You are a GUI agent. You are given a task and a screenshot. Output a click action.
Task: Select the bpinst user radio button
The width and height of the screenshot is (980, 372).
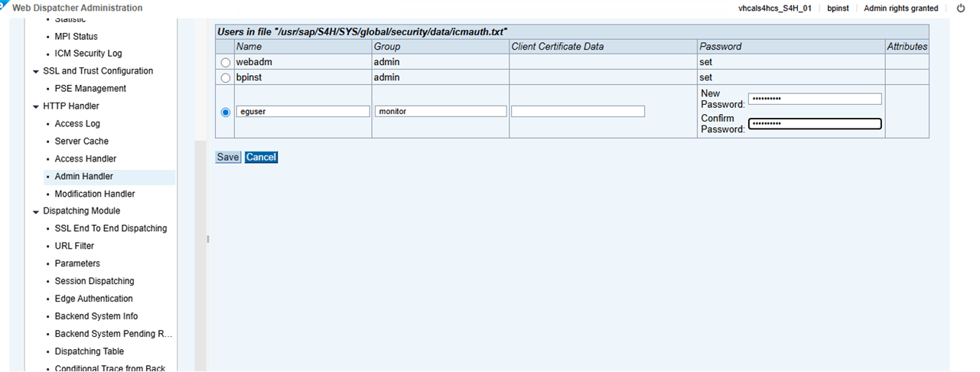point(226,78)
